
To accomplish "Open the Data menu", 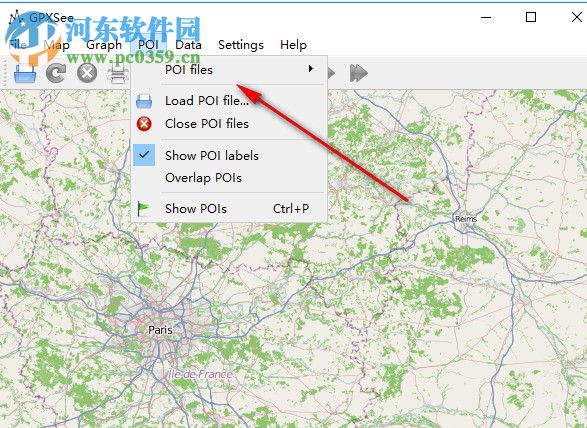I will pyautogui.click(x=188, y=45).
